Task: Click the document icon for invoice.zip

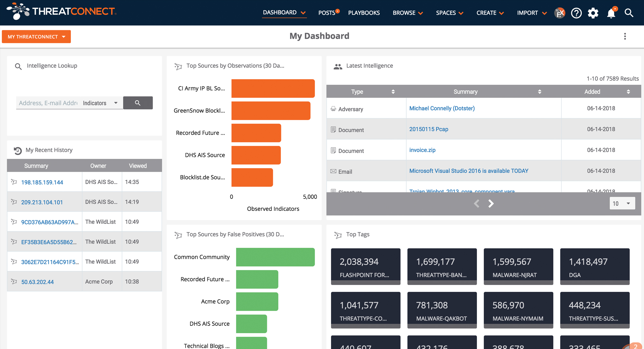Action: (333, 150)
